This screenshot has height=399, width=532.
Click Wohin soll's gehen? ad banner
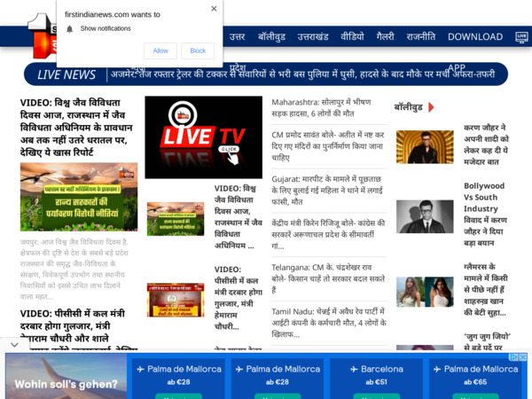pyautogui.click(x=66, y=376)
